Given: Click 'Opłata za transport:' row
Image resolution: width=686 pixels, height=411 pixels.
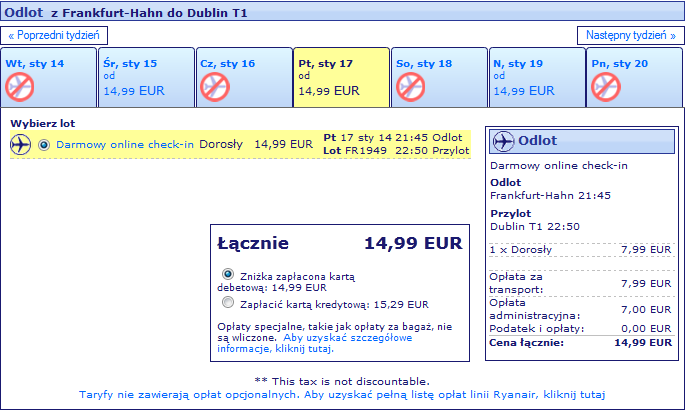Looking at the screenshot, I should click(x=581, y=283).
